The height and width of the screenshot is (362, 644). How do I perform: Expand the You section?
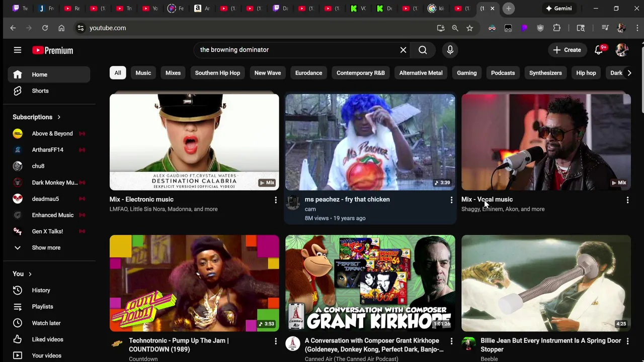pos(22,274)
